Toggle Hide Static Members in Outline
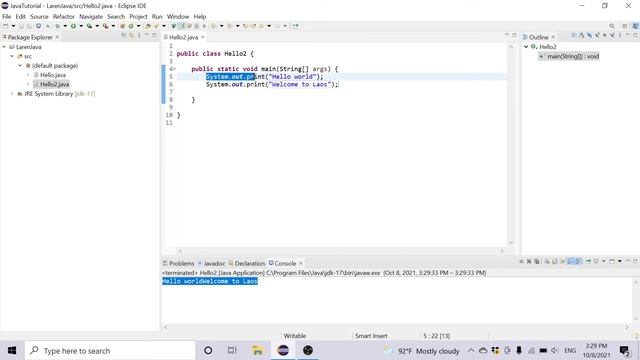Image resolution: width=640 pixels, height=360 pixels. point(597,35)
